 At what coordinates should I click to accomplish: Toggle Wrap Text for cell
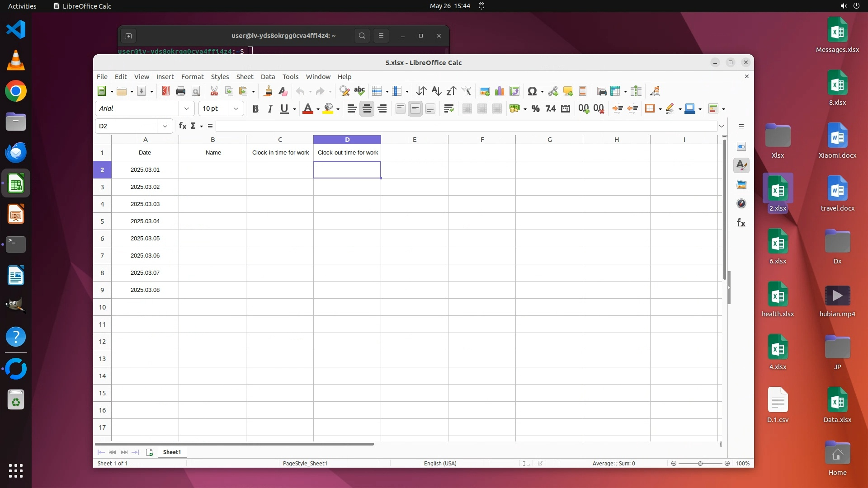click(448, 108)
